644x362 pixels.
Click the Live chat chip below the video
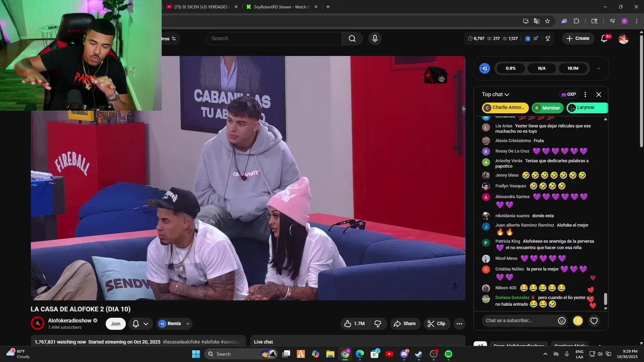(x=264, y=342)
